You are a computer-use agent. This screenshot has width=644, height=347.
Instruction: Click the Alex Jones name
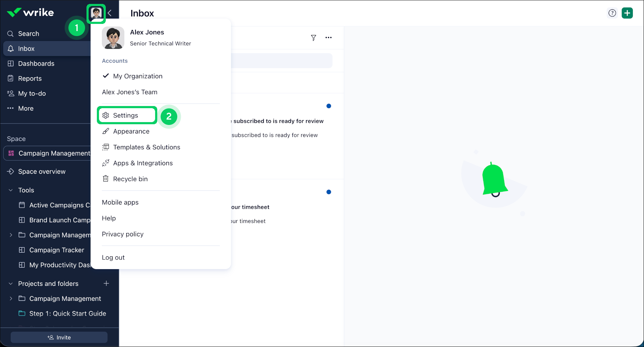coord(147,32)
